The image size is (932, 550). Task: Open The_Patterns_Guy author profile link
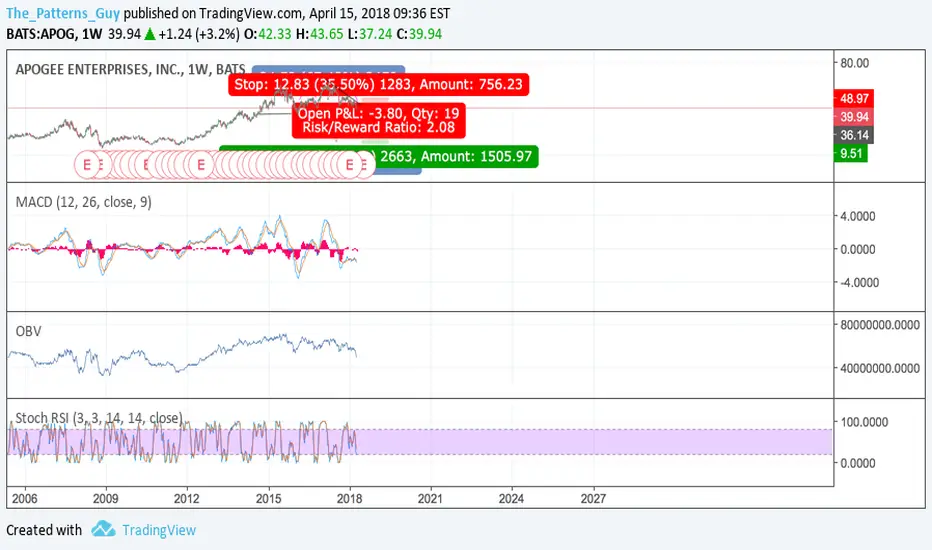coord(63,13)
